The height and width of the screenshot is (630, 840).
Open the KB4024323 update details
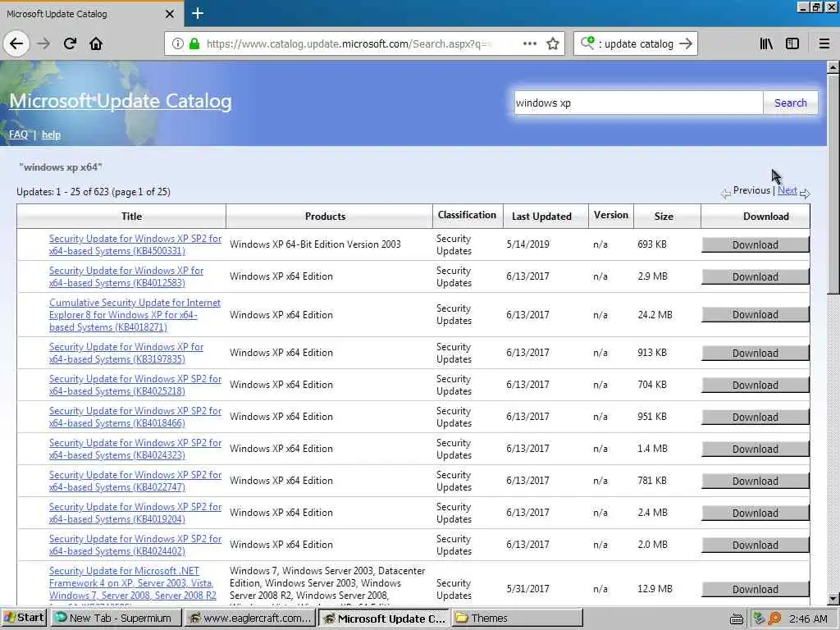point(135,449)
